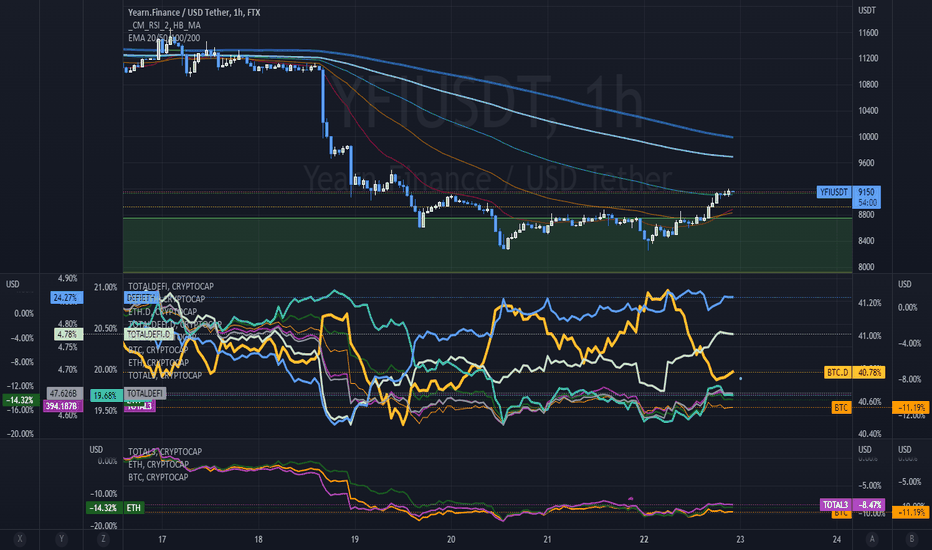
Task: Click the 9150 last price value
Action: (867, 192)
